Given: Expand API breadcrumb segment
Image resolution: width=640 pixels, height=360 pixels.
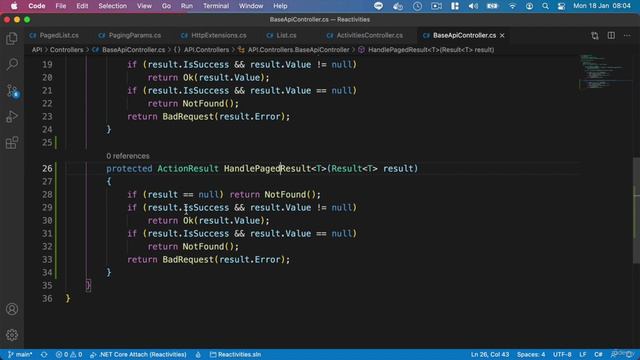Looking at the screenshot, I should click(x=37, y=50).
